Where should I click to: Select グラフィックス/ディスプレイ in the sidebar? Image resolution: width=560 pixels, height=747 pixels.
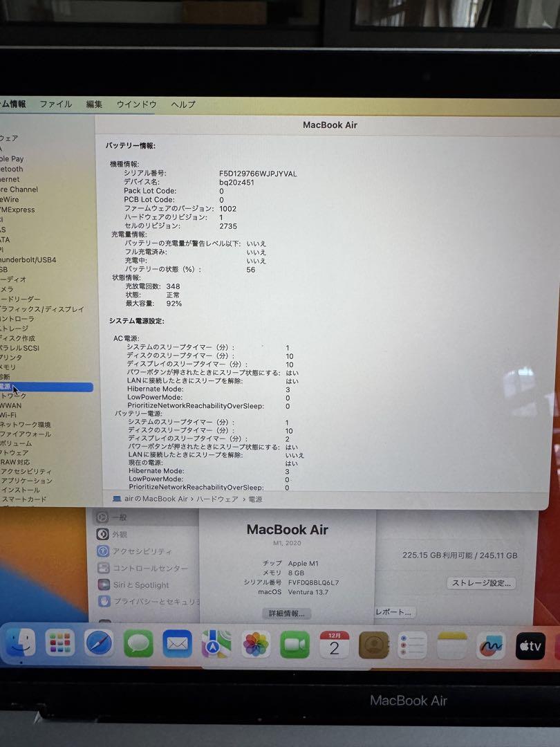42,308
